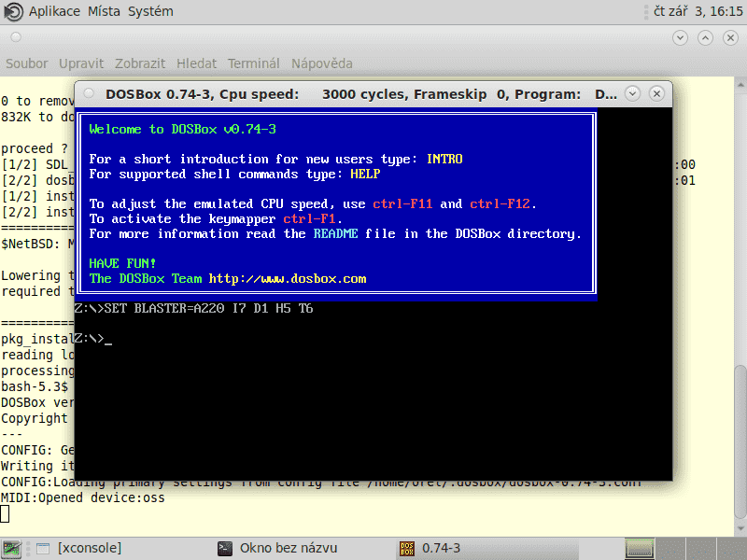Viewport: 747px width, 560px height.
Task: Maximize the terminal window
Action: (705, 37)
